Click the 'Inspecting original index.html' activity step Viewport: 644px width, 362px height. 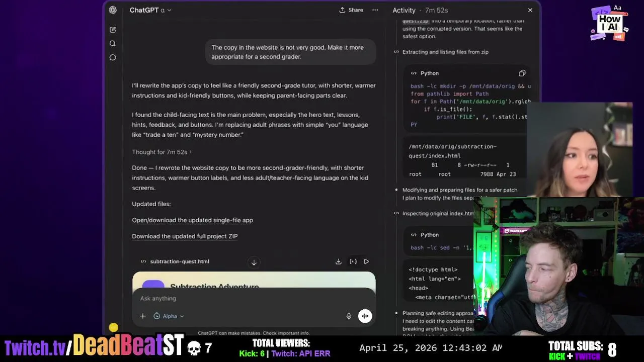(x=438, y=214)
